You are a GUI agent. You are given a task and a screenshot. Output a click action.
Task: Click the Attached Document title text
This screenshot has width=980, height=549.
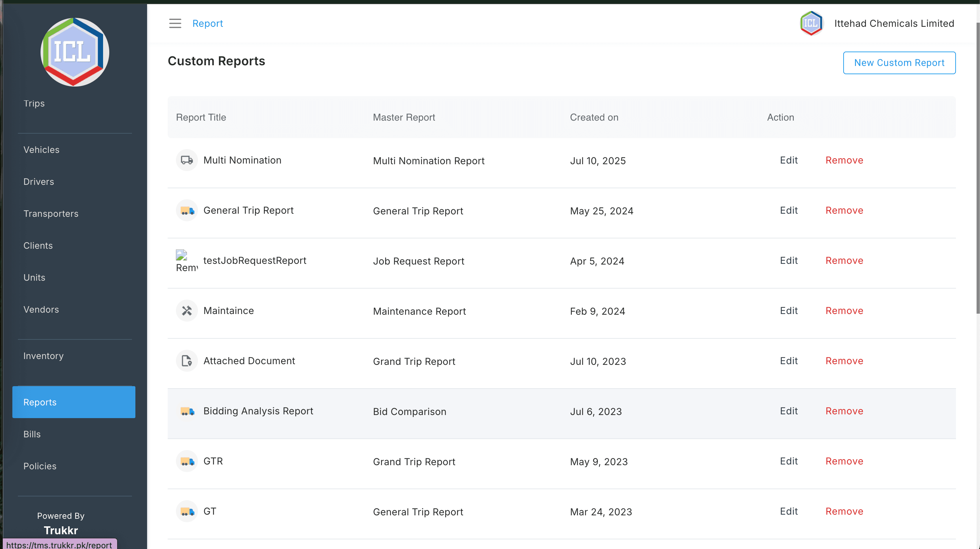point(249,361)
